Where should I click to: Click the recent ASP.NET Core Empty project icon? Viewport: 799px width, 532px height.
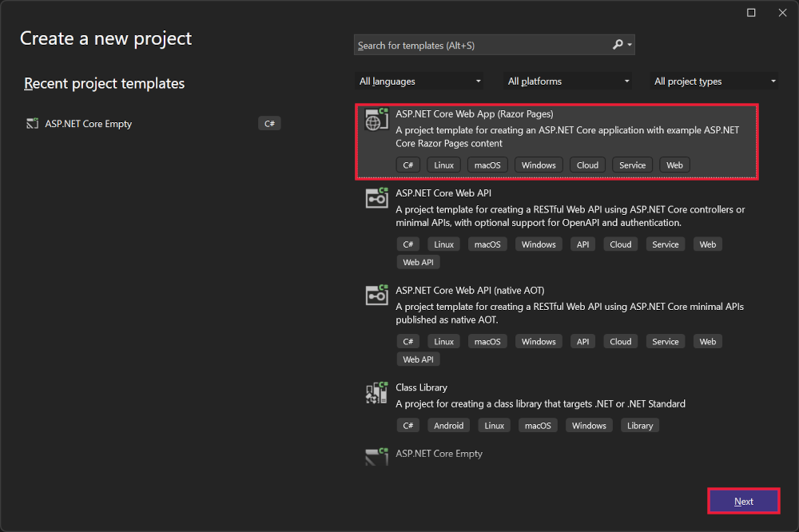[31, 124]
